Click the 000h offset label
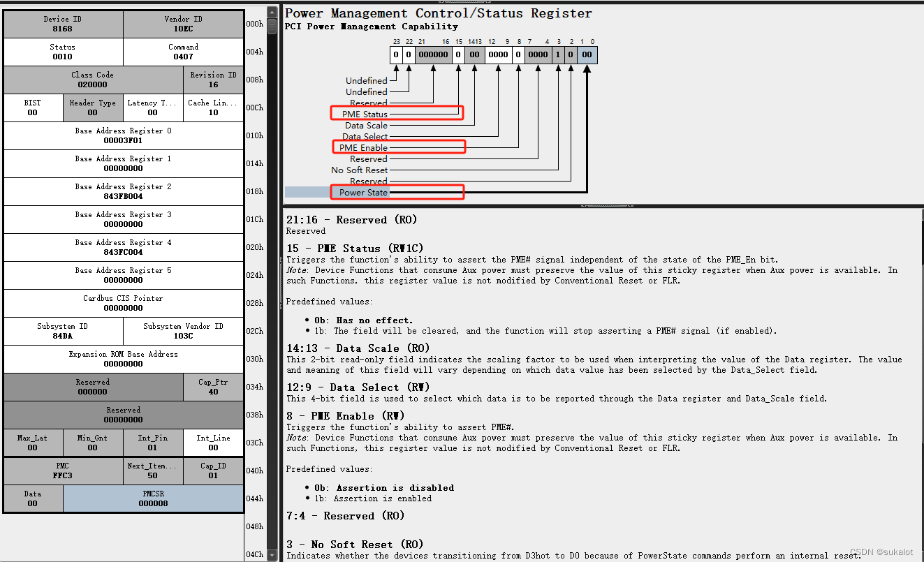Screen dimensions: 924x562 tap(254, 24)
